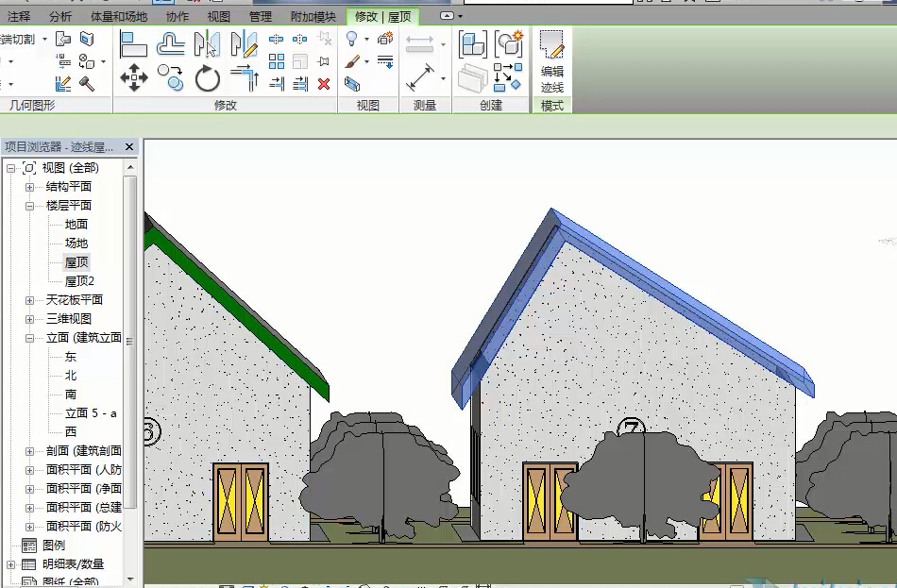Collapse the 楼层平面 tree node
The image size is (897, 588).
tap(30, 206)
